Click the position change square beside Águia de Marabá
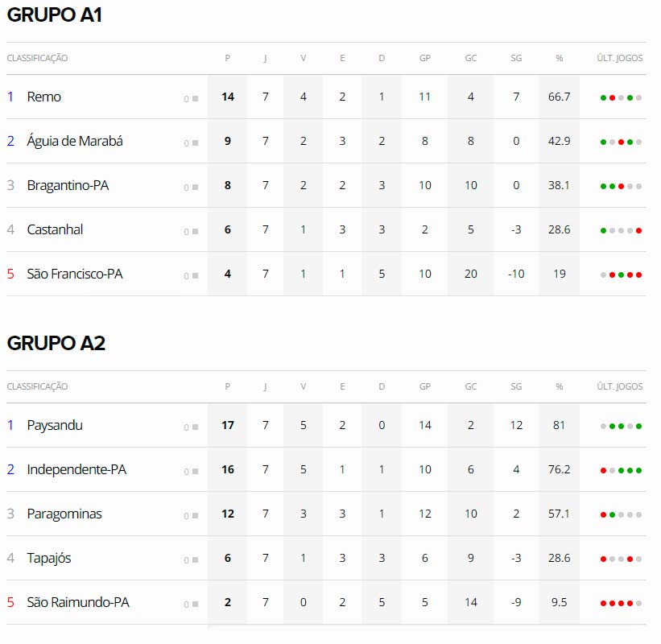This screenshot has width=661, height=644. [x=195, y=142]
